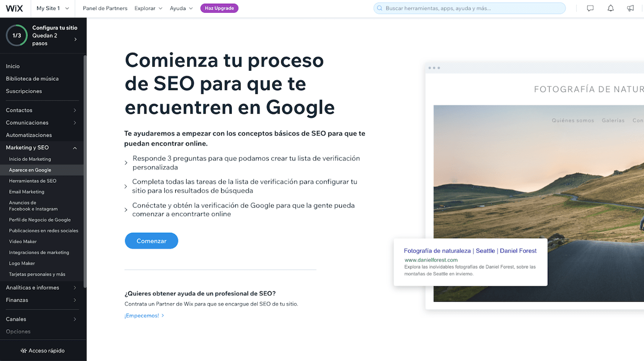
Task: Open the Ayuda dropdown menu
Action: [181, 8]
